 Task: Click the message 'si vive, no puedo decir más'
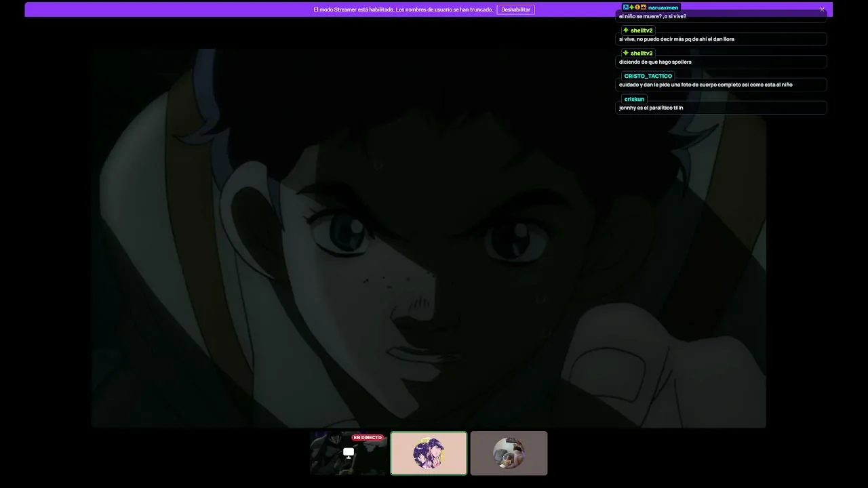coord(677,39)
